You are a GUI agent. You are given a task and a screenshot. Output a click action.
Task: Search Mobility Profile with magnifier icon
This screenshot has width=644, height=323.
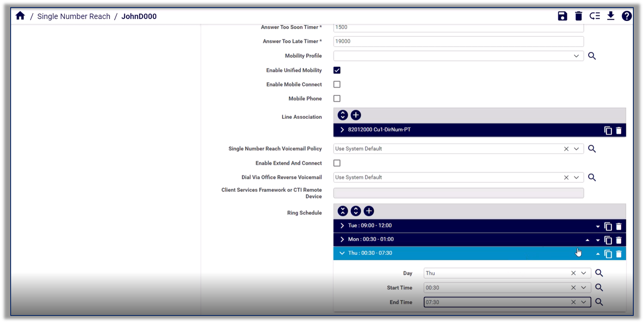coord(592,56)
